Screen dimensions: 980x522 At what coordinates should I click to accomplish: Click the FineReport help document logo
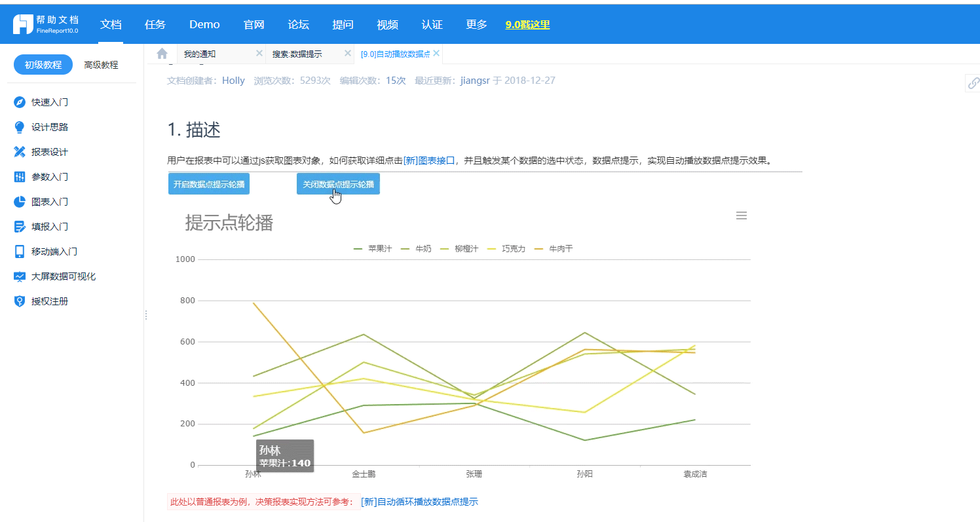coord(46,24)
